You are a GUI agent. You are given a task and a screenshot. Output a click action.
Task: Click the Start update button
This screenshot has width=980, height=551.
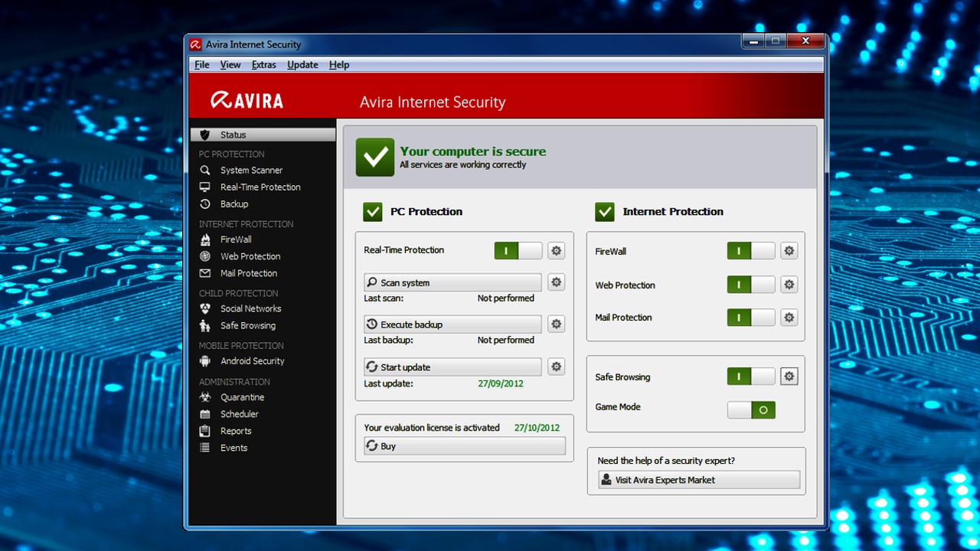[452, 367]
